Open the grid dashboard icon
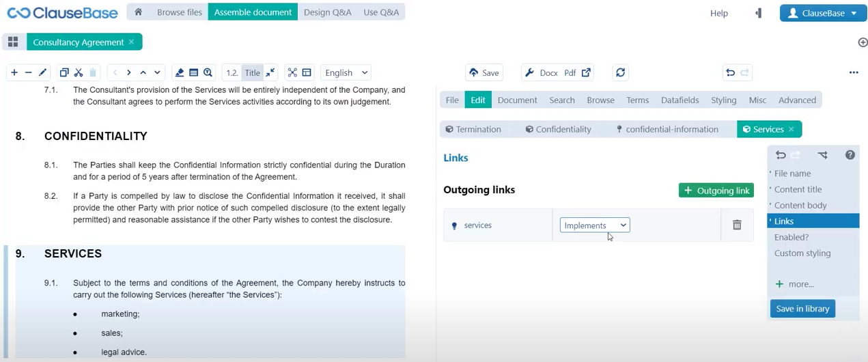This screenshot has width=868, height=362. [x=13, y=42]
